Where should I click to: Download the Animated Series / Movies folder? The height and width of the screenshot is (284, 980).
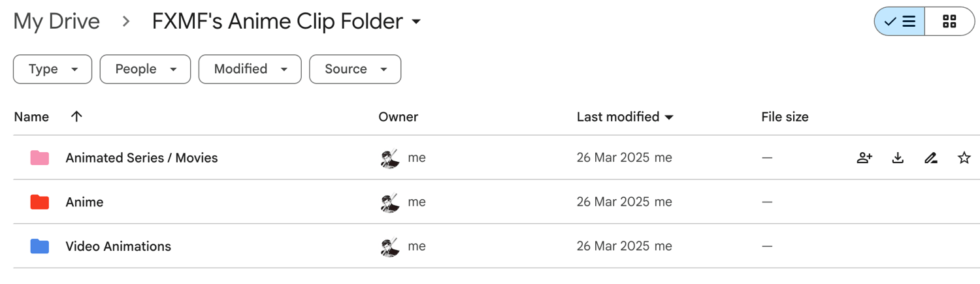(x=898, y=158)
